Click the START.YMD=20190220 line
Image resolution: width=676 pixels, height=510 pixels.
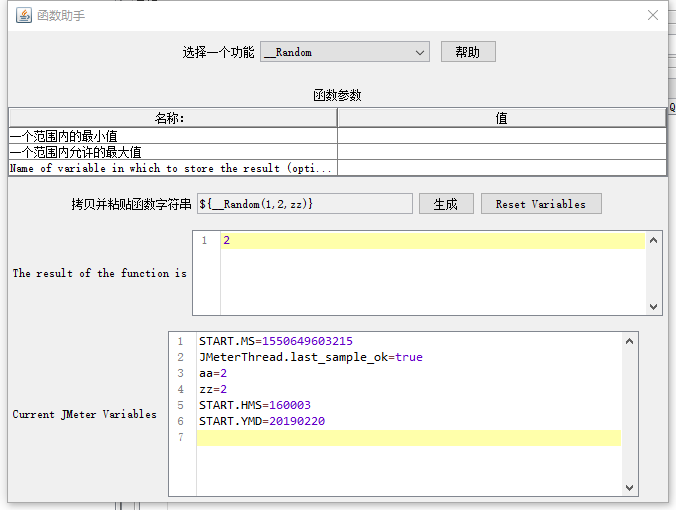(x=262, y=421)
